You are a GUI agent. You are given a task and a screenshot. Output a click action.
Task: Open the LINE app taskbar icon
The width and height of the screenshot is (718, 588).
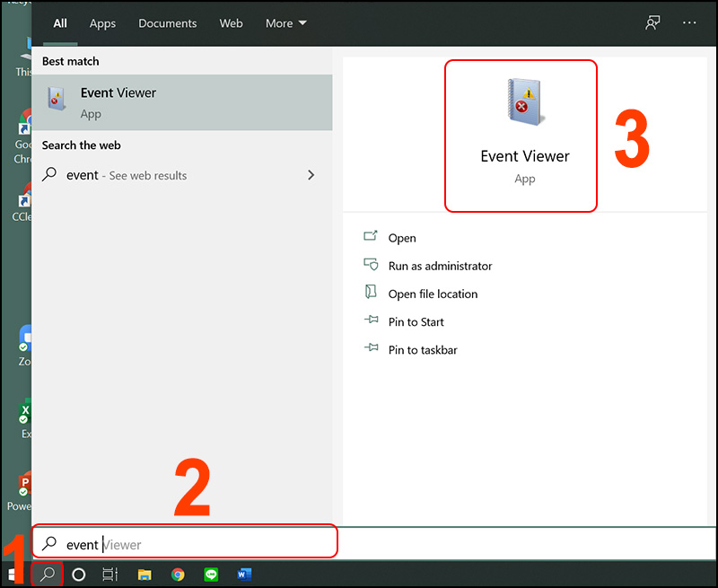pyautogui.click(x=211, y=575)
